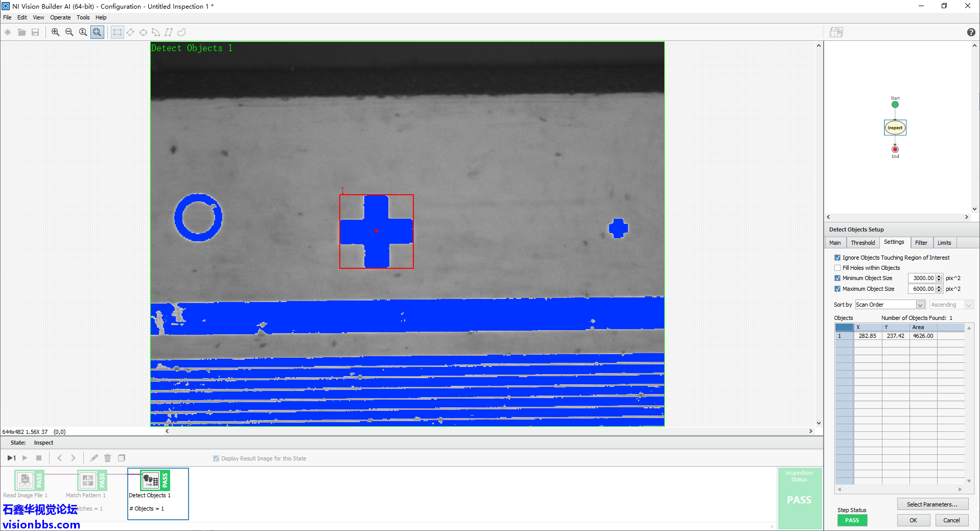Enable Fill Holes within Objects
Image resolution: width=980 pixels, height=531 pixels.
click(837, 268)
